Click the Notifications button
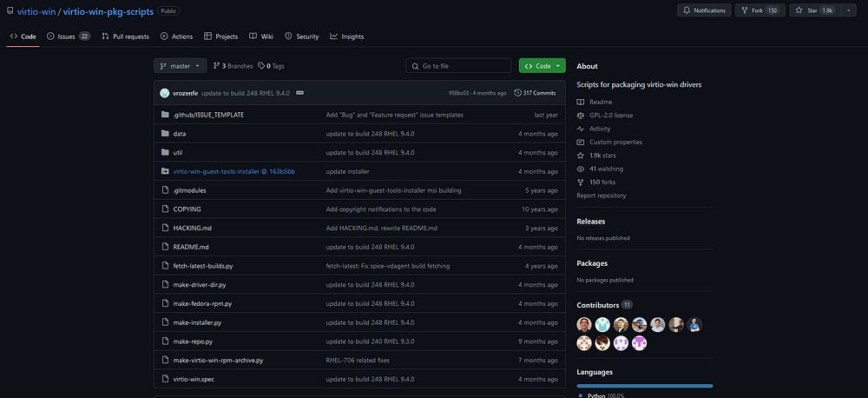 point(704,10)
